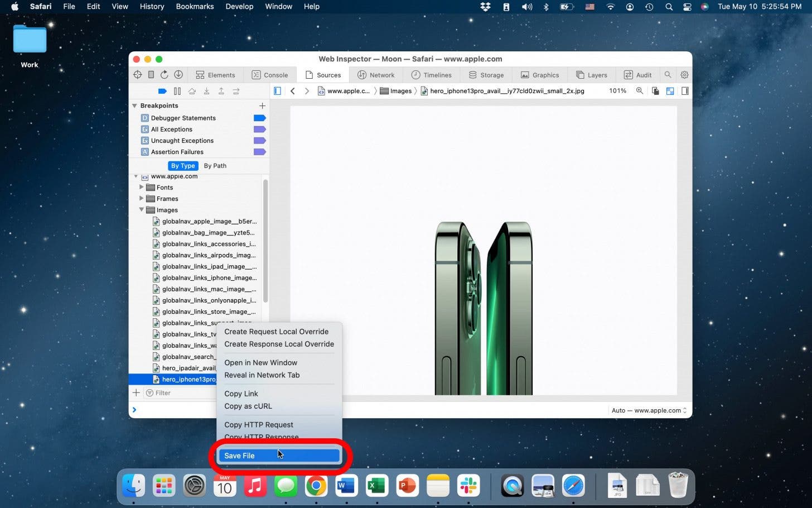Viewport: 812px width, 508px height.
Task: Toggle transparency grid background for image
Action: 670,91
